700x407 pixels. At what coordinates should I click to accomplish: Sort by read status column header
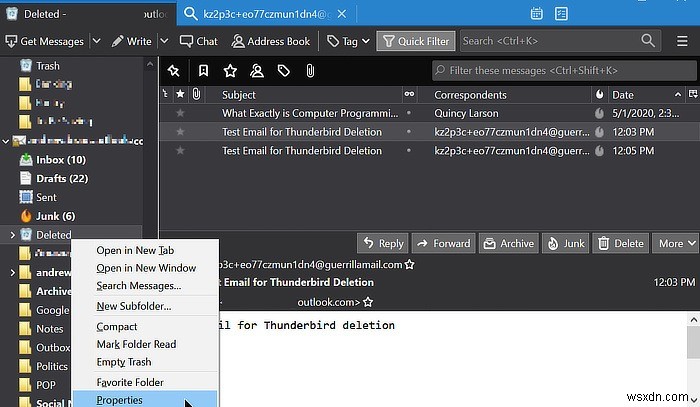[x=409, y=94]
